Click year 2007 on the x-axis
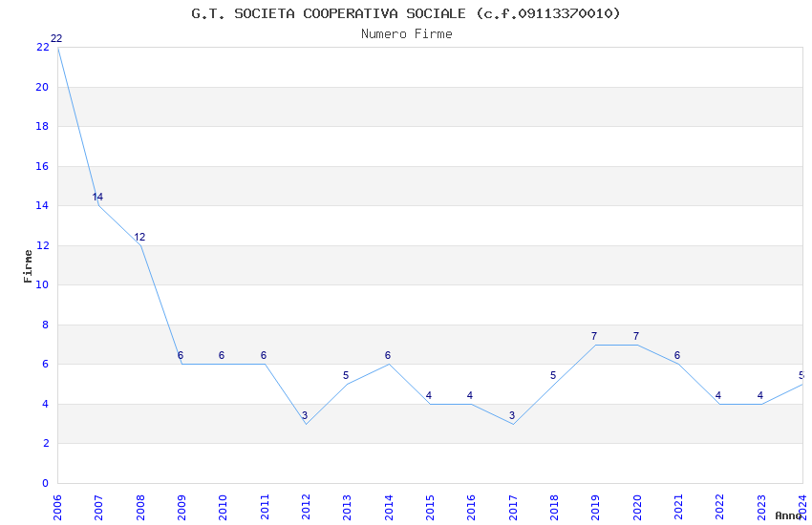Screen dimensions: 812x525 point(98,508)
